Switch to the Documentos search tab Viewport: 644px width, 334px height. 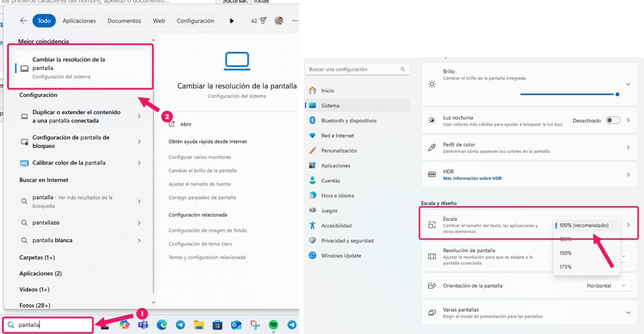(x=124, y=21)
